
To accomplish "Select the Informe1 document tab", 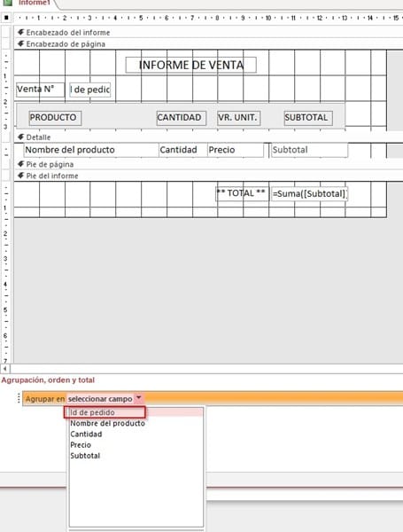I will 29,3.
